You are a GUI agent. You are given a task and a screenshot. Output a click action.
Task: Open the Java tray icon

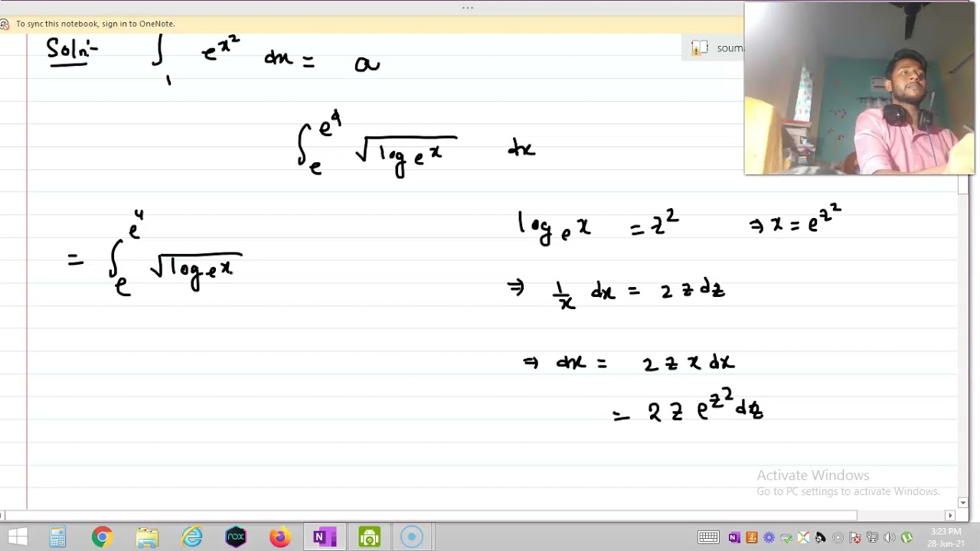[x=751, y=538]
